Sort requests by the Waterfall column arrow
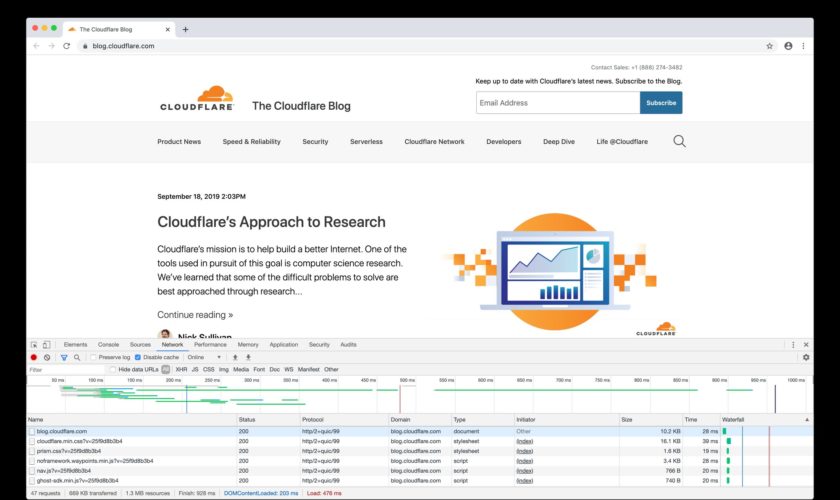The width and height of the screenshot is (840, 500). click(x=807, y=419)
